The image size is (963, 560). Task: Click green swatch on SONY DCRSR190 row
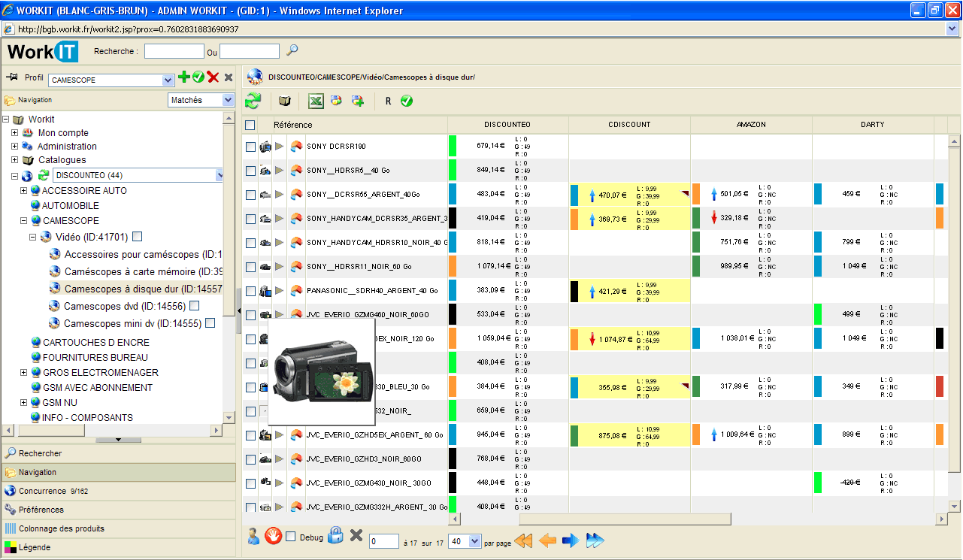click(x=453, y=146)
